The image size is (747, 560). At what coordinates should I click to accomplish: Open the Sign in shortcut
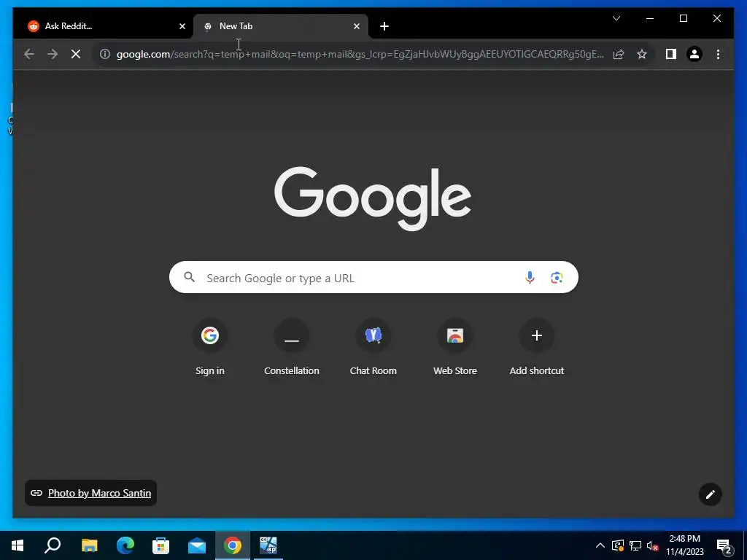tap(209, 347)
